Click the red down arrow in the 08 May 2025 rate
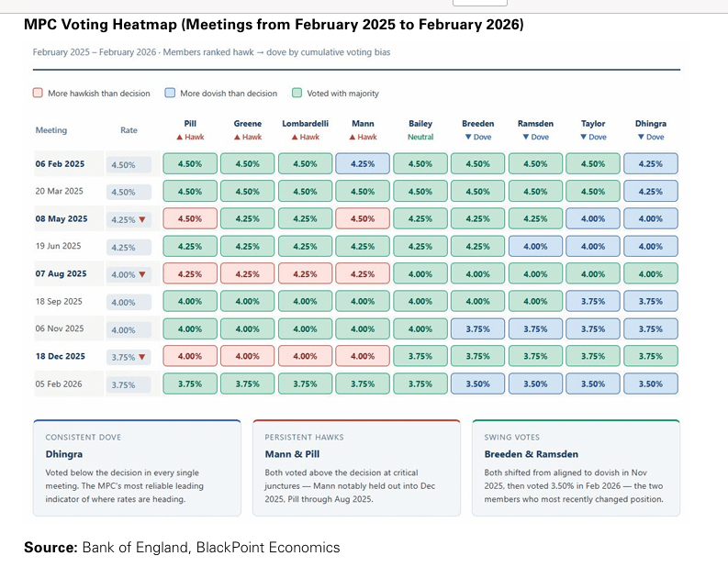 point(141,220)
